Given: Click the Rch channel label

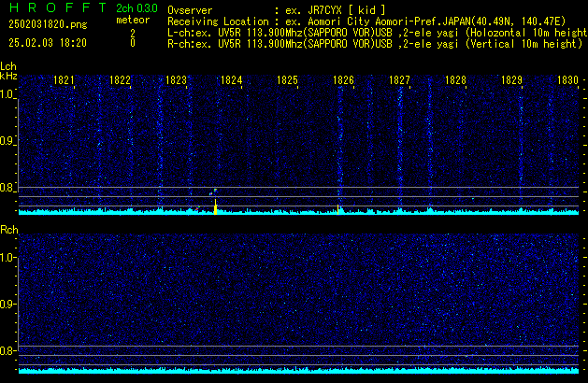Looking at the screenshot, I should pos(9,230).
